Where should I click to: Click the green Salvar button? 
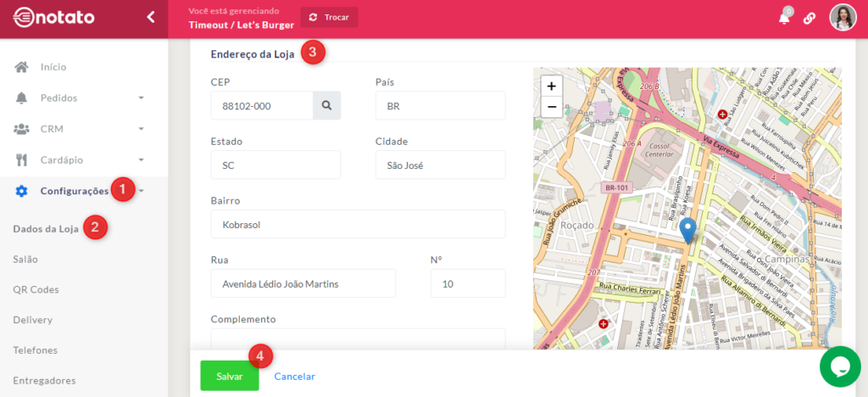point(229,376)
